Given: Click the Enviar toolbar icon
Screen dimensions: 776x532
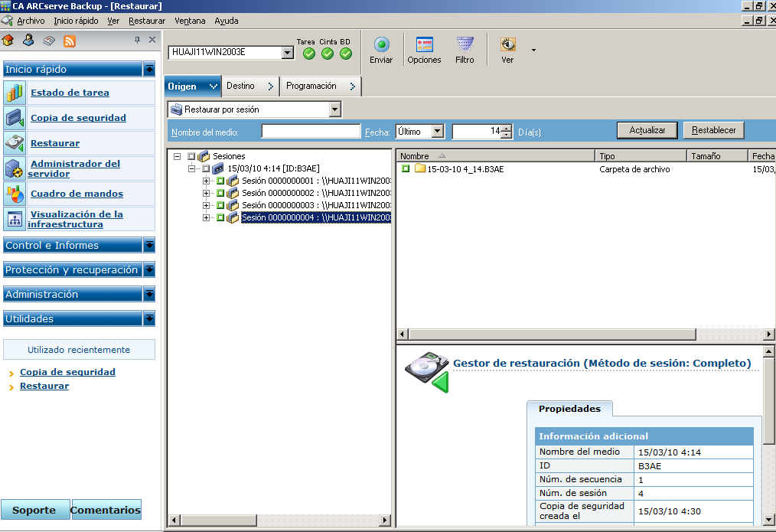Looking at the screenshot, I should [x=381, y=45].
